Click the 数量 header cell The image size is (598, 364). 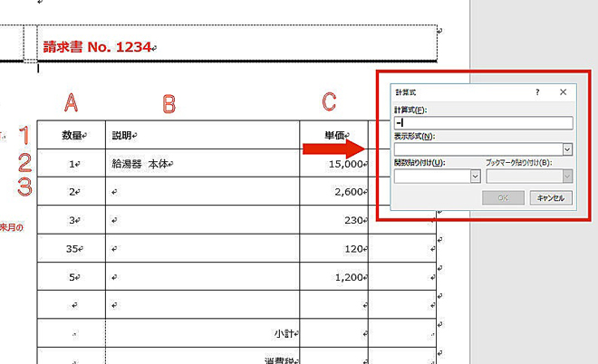(72, 135)
